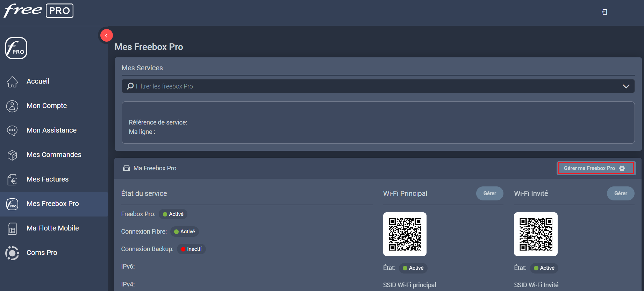The width and height of the screenshot is (644, 291).
Task: Click Gérer button for Wi-Fi Invité
Action: tap(621, 193)
